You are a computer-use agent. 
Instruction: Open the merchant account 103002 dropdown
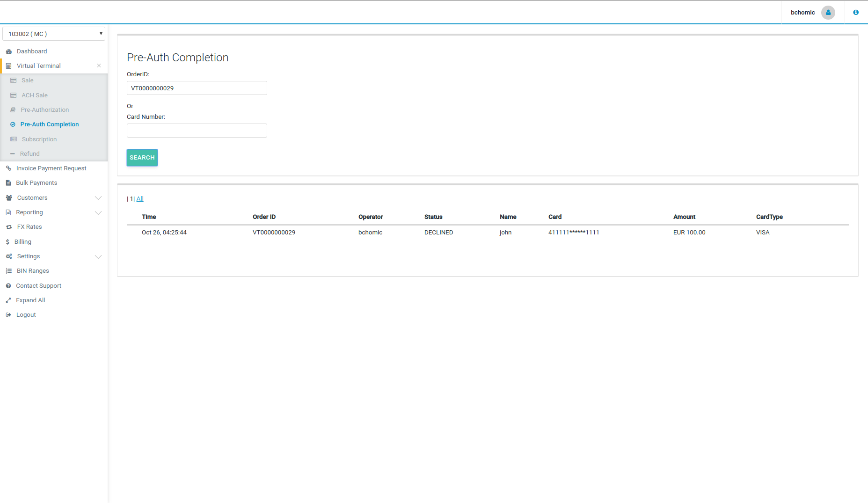[x=54, y=34]
